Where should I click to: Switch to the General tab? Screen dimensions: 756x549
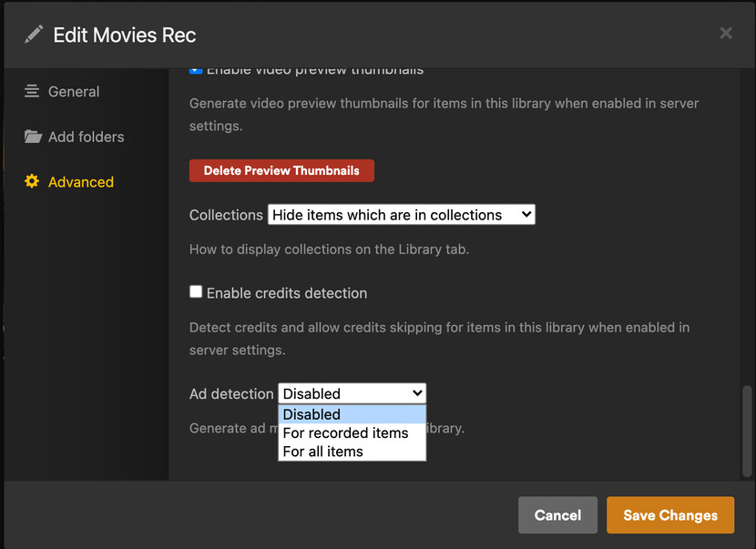click(74, 91)
